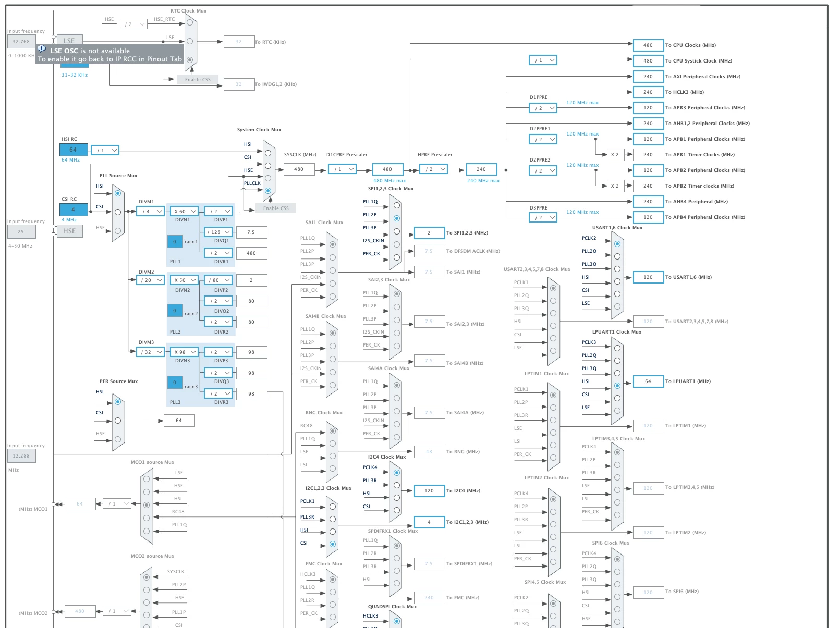Click the To HCLK3 frequency field

coord(648,92)
